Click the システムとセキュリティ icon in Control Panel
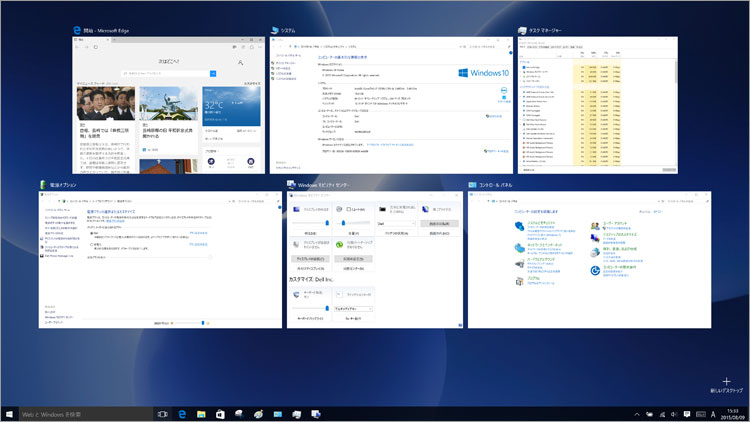750x422 pixels. point(519,226)
